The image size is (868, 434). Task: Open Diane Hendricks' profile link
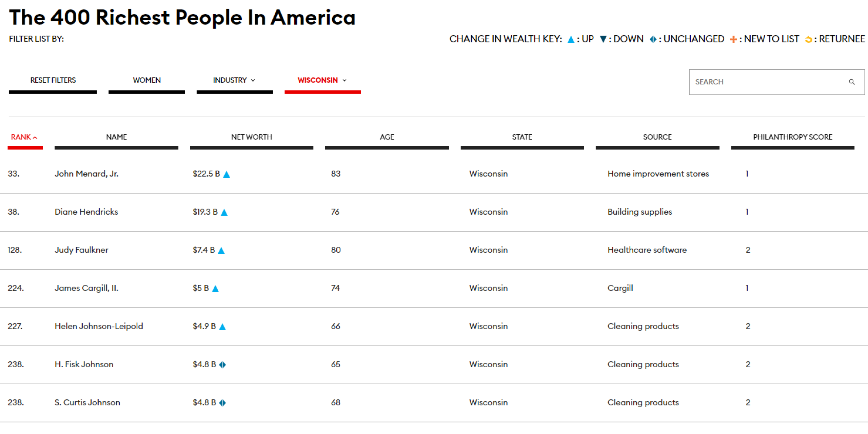coord(86,212)
